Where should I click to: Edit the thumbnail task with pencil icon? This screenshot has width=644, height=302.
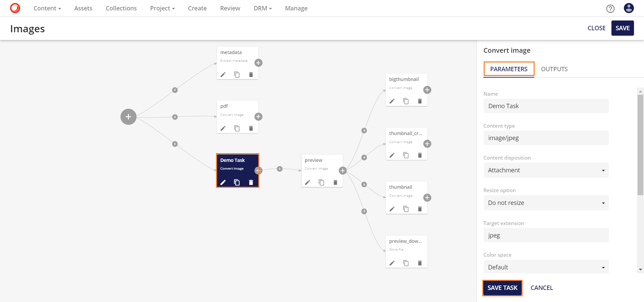[392, 209]
